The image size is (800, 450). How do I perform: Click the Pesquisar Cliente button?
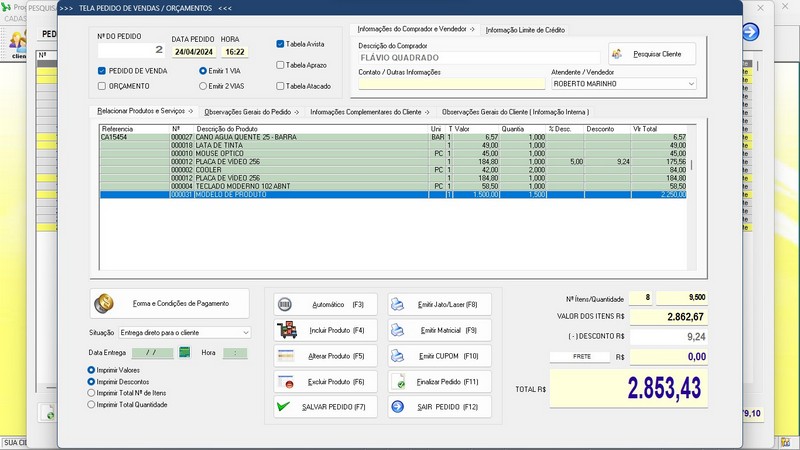click(652, 53)
